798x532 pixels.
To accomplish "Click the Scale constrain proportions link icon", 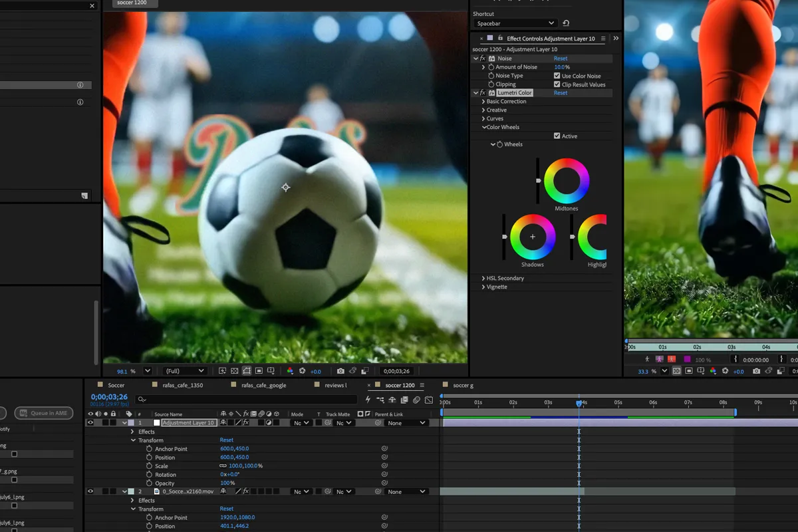I will pos(223,466).
